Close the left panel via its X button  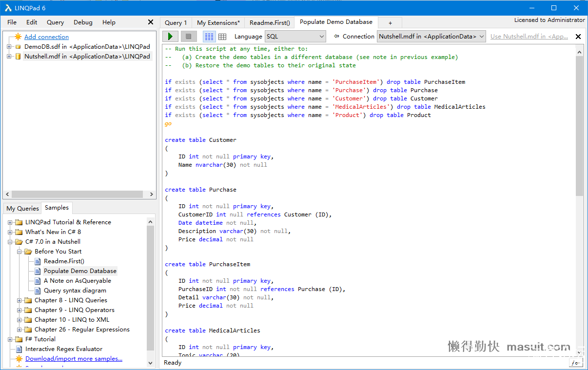(151, 22)
